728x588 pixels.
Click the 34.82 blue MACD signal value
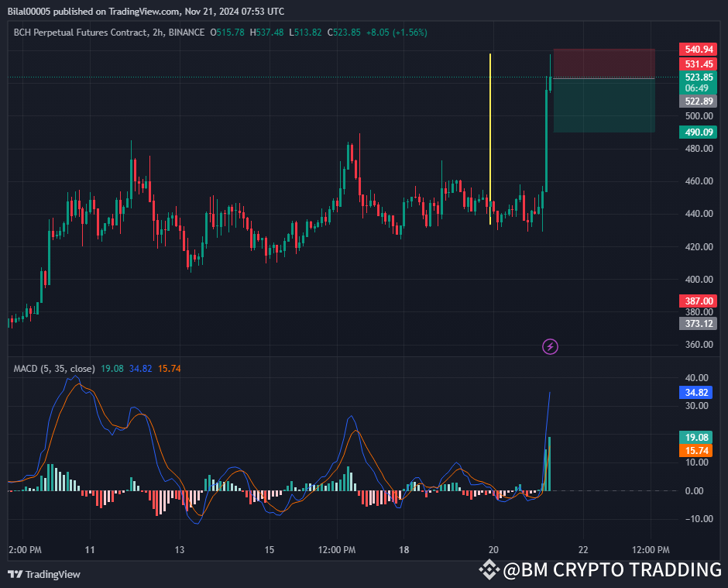695,393
